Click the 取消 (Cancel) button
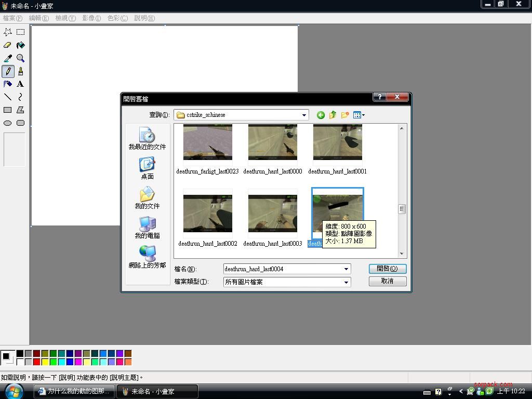The height and width of the screenshot is (399, 532). point(388,281)
